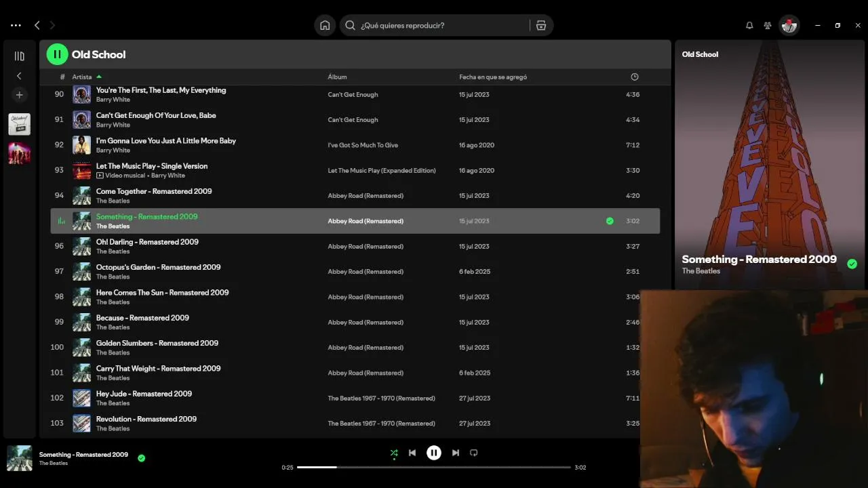Open album 'Let The Music Play (Expanded Edition)'

coord(382,171)
